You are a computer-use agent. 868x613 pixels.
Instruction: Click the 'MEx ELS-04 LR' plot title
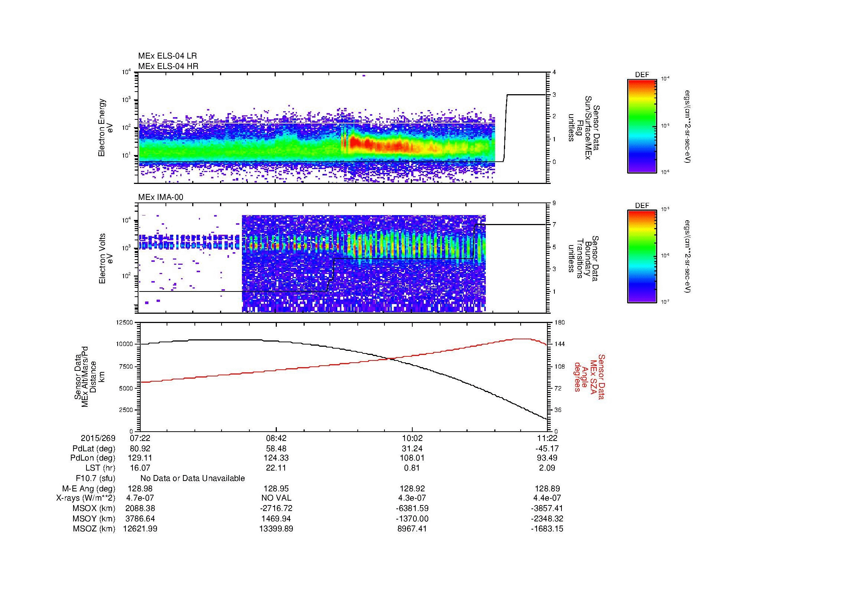pyautogui.click(x=167, y=56)
